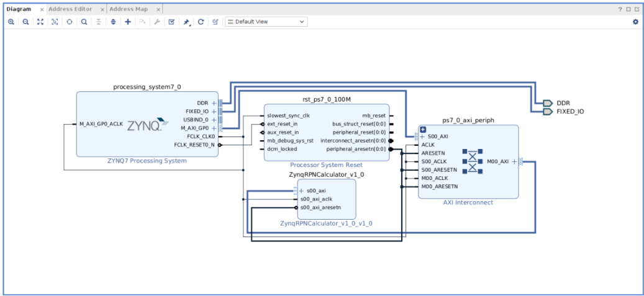Click the Collapse All icon
Image resolution: width=644 pixels, height=296 pixels.
99,22
